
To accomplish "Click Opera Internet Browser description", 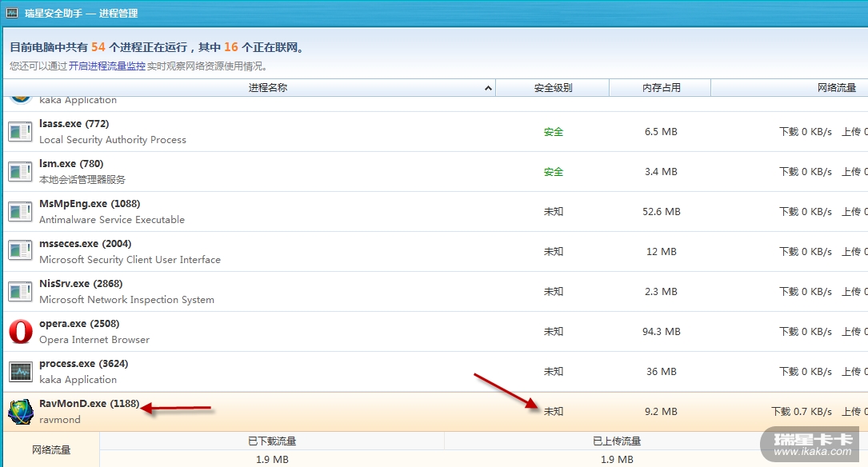I will pos(94,340).
